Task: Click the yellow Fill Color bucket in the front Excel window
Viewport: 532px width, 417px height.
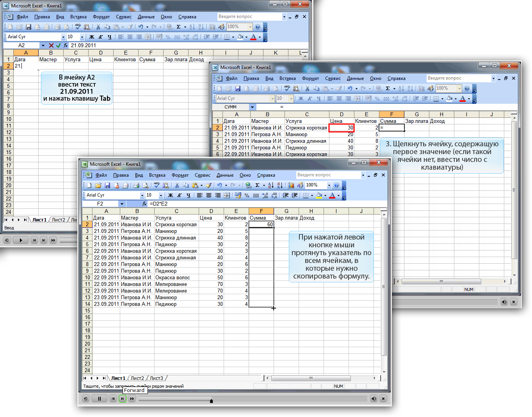Action: (319, 195)
